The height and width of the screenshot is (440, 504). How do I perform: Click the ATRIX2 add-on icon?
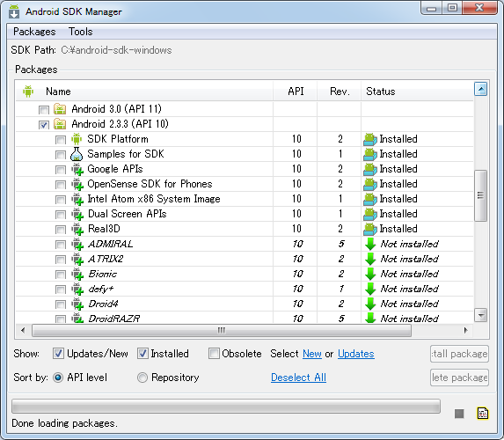point(77,259)
